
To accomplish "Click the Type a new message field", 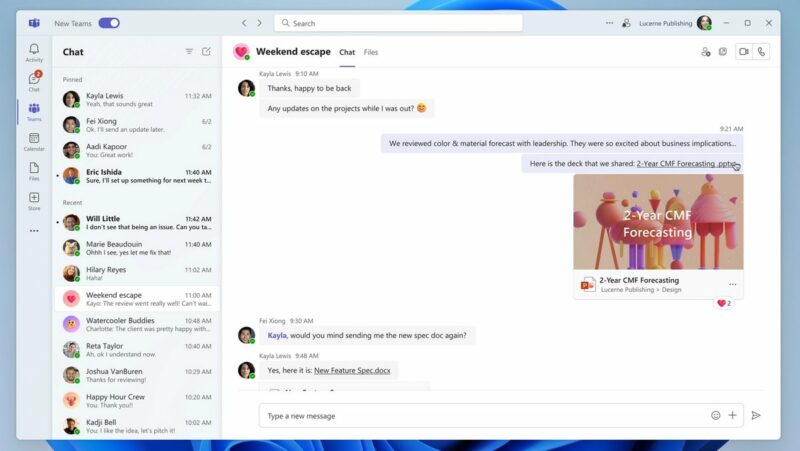I will 480,415.
